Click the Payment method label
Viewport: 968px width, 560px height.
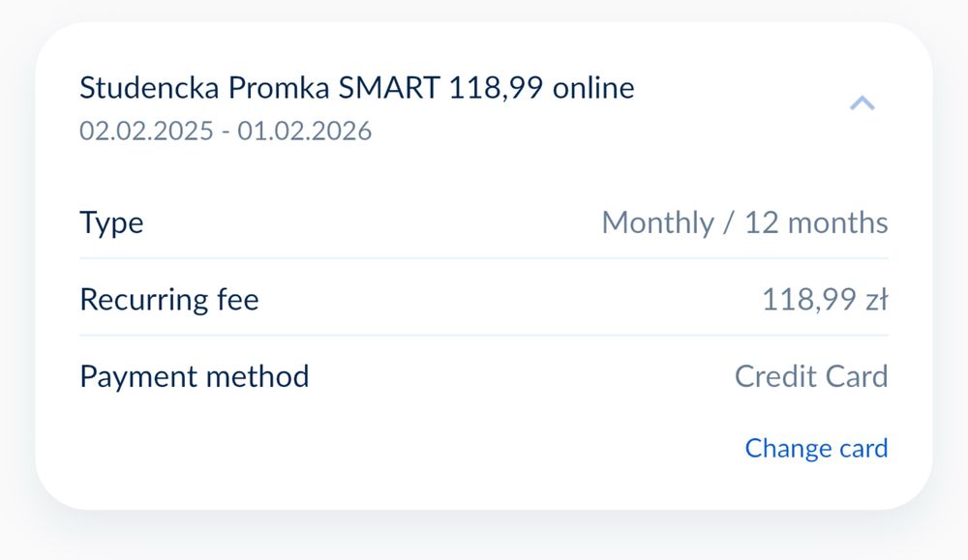(194, 376)
